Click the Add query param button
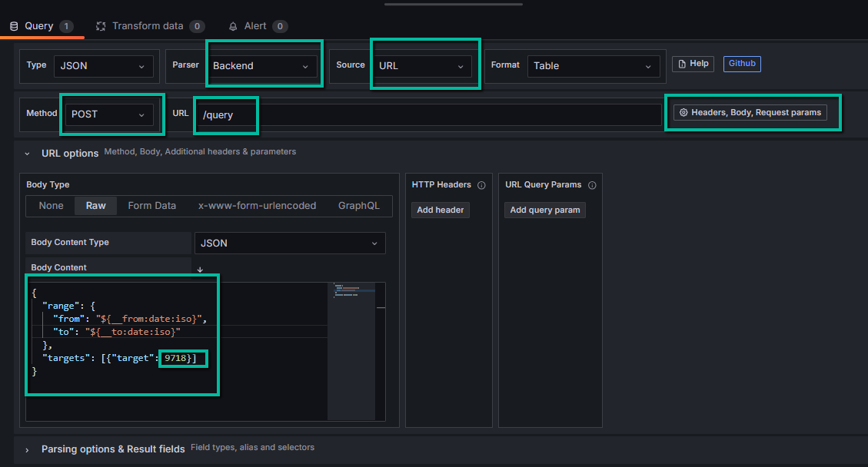This screenshot has height=467, width=868. point(545,210)
